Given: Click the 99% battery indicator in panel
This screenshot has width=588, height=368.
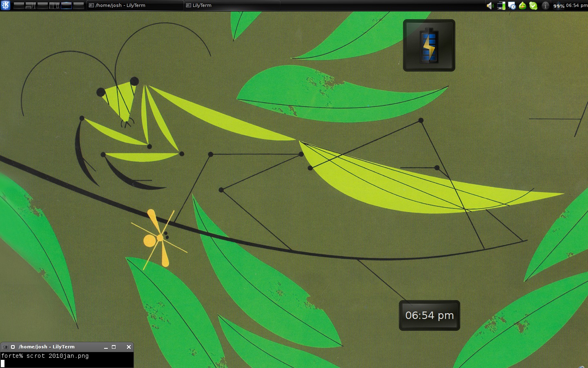Looking at the screenshot, I should [559, 6].
